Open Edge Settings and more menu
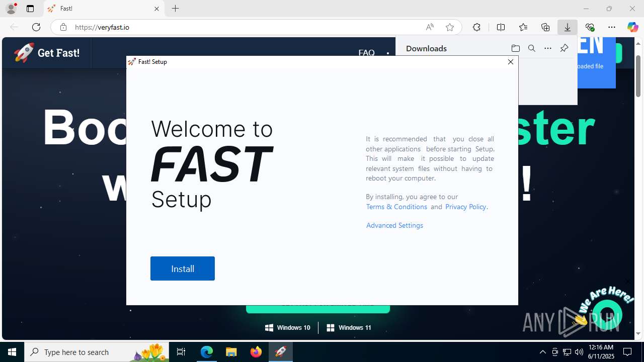 point(612,27)
